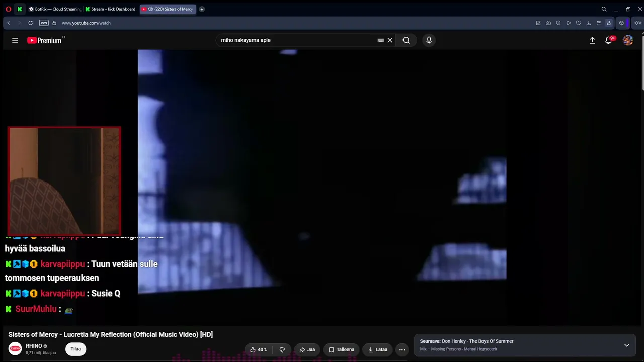Image resolution: width=644 pixels, height=362 pixels.
Task: Open the pinned Kick tab
Action: pos(20,9)
